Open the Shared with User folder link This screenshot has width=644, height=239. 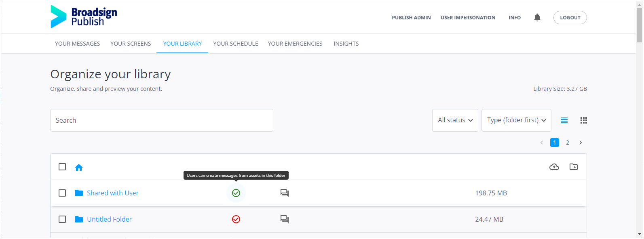[113, 193]
